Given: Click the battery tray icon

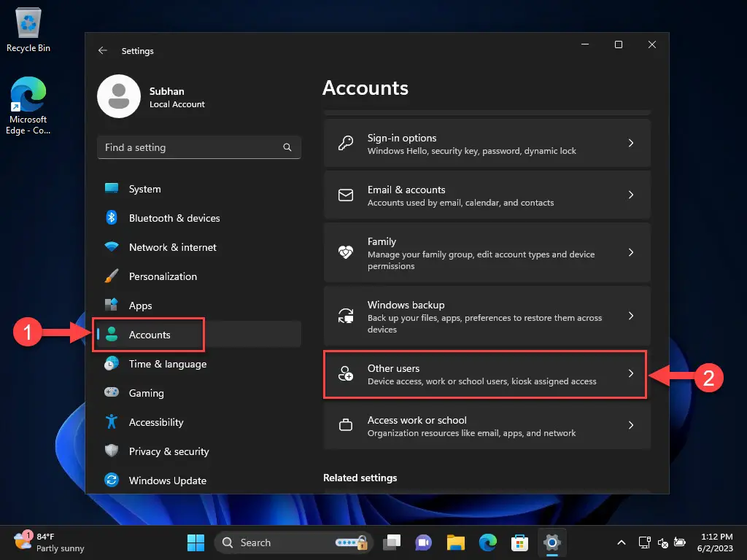Looking at the screenshot, I should point(680,542).
